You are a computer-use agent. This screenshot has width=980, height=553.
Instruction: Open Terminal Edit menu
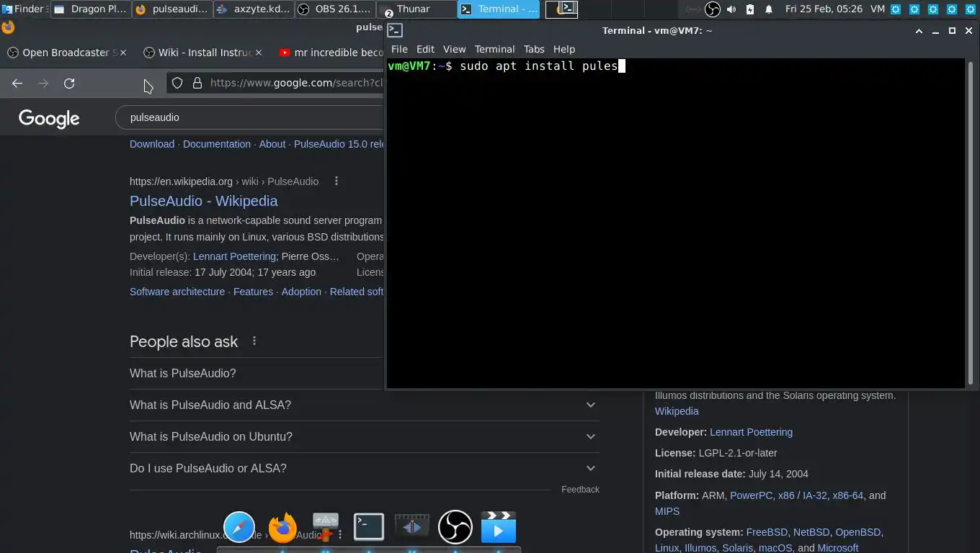[x=425, y=49]
